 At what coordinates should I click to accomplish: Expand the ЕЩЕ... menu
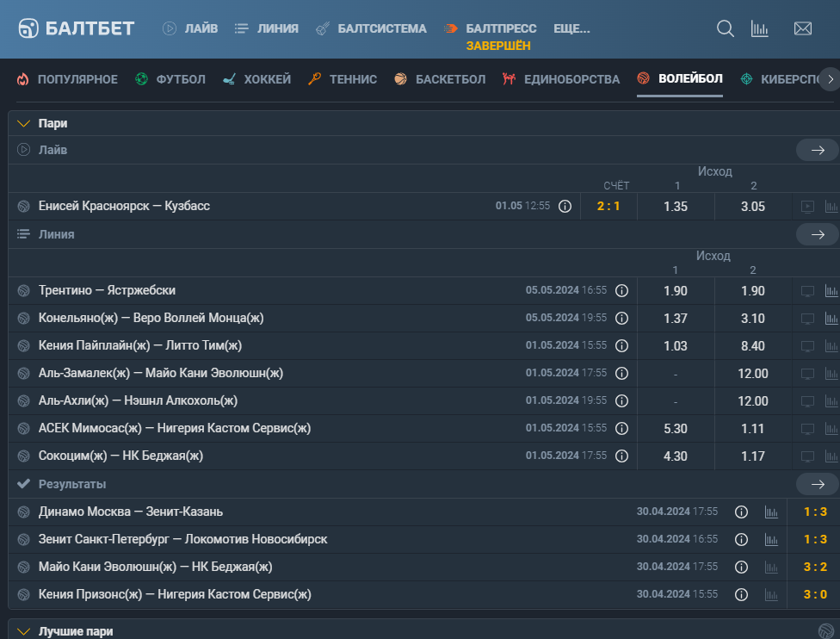point(571,28)
